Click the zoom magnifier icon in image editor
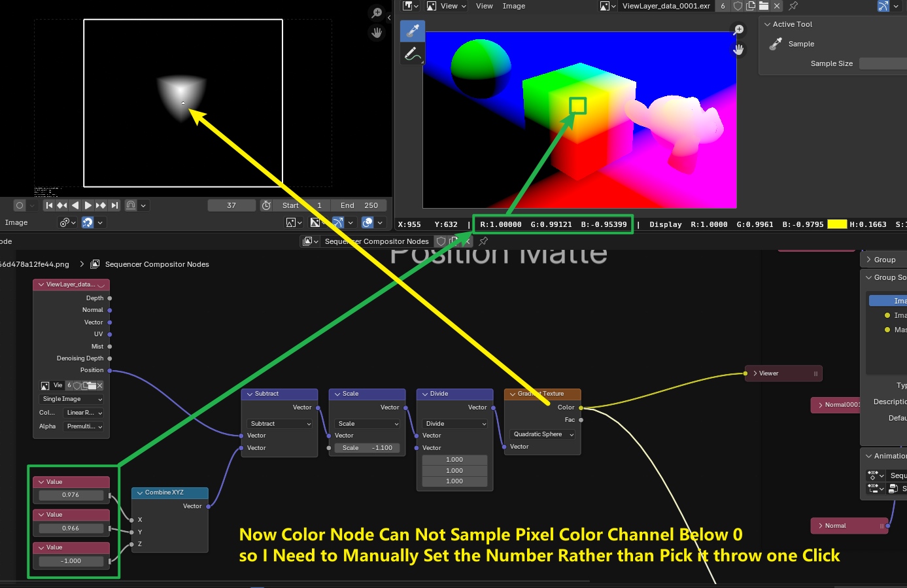Image resolution: width=907 pixels, height=588 pixels. [739, 29]
